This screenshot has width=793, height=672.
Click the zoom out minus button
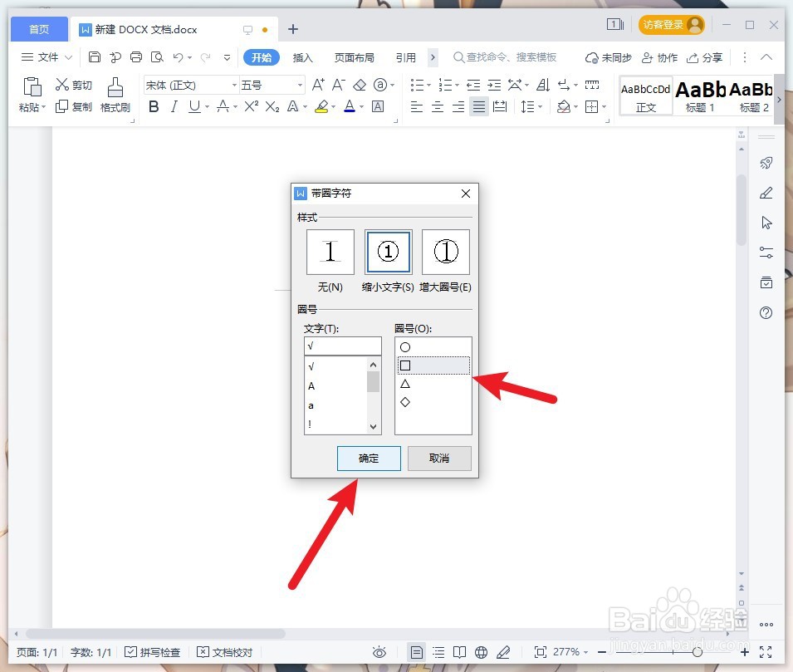[x=602, y=652]
